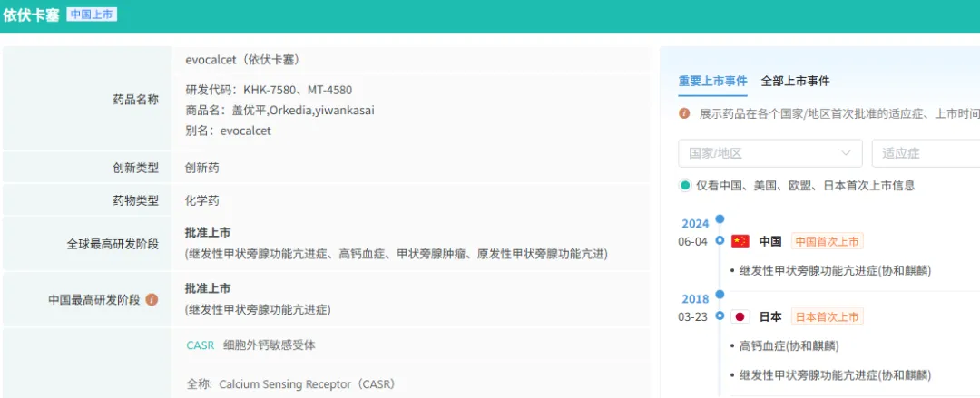Switch to 重要上市事件 tab

tap(712, 81)
